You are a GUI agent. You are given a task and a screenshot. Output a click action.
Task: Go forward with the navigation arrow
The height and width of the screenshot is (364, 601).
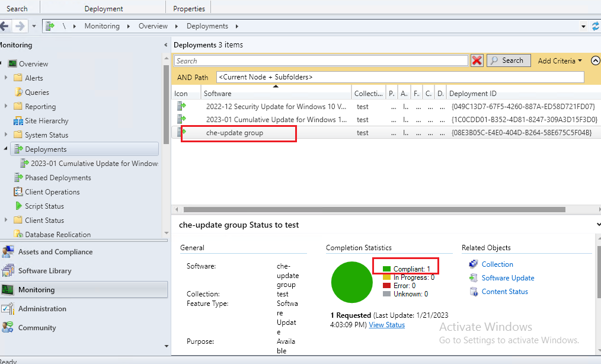point(20,26)
